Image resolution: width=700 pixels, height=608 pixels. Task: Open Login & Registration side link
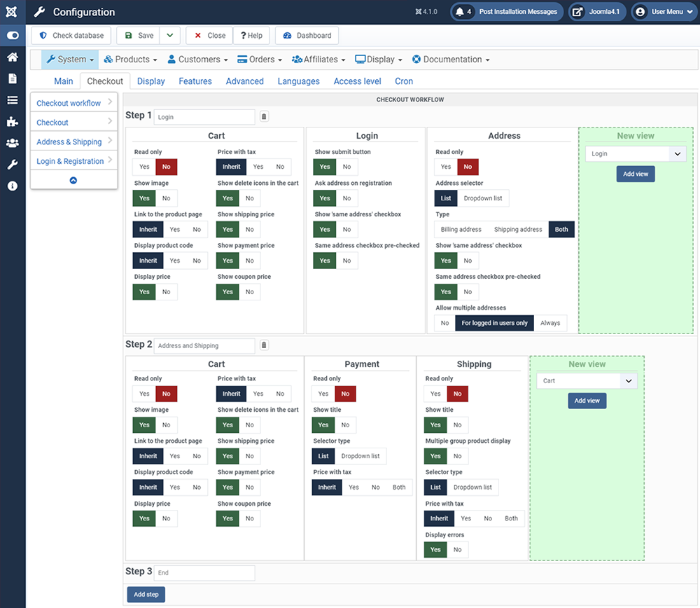point(74,161)
